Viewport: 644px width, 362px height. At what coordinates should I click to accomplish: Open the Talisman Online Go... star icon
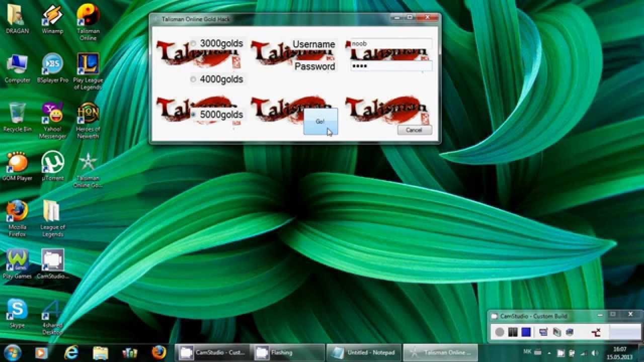click(88, 170)
